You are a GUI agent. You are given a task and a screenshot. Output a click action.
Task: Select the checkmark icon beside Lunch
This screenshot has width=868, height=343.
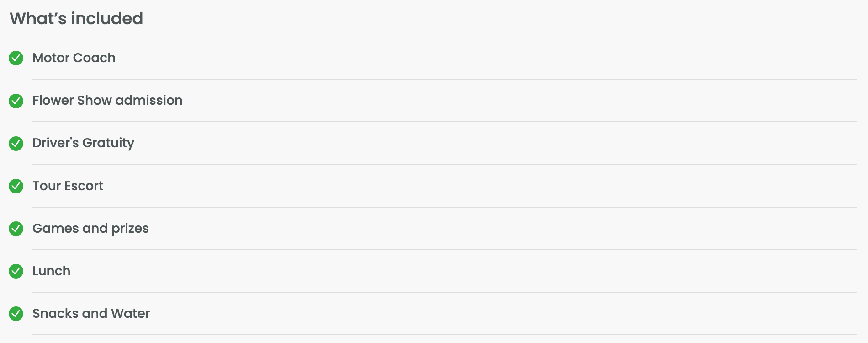[16, 271]
